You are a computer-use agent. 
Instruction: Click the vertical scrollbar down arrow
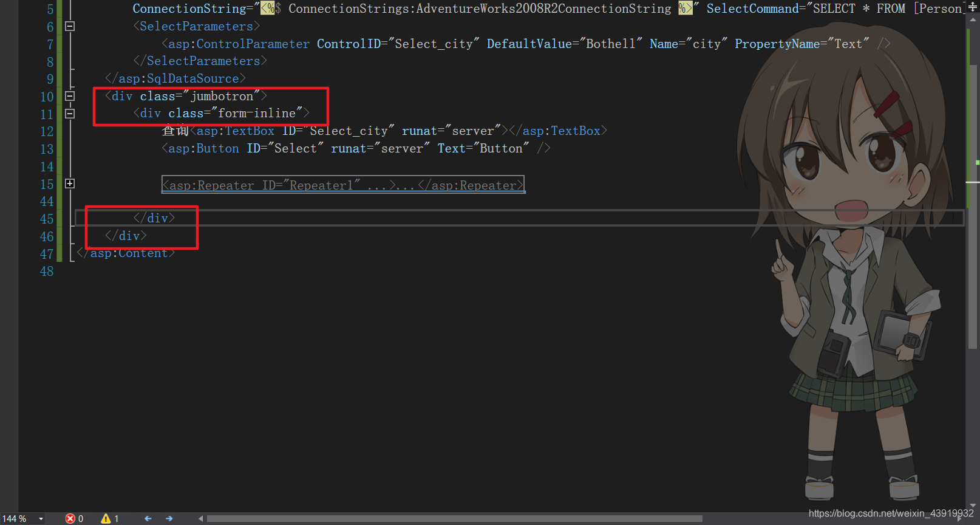[973, 506]
